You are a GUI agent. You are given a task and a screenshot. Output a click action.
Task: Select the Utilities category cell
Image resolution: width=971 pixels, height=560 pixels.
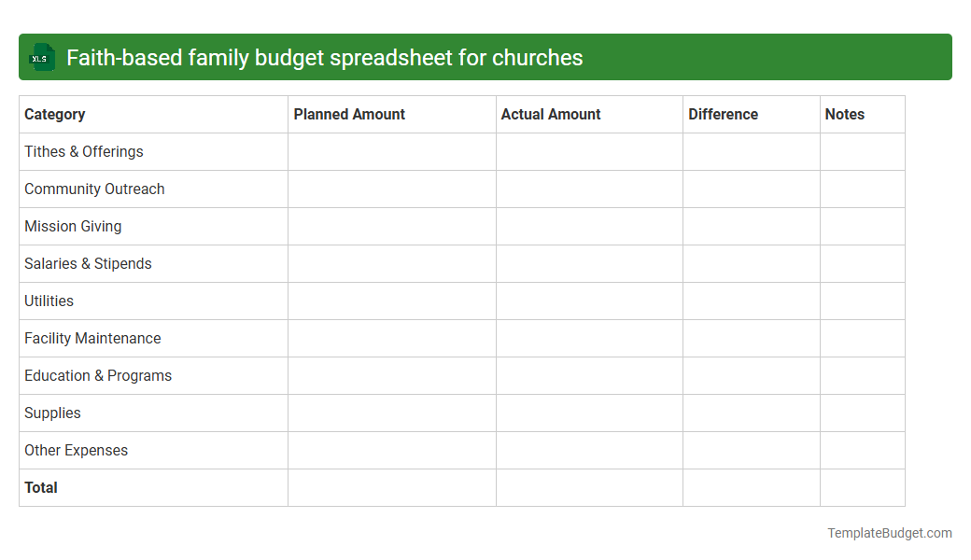pos(48,301)
